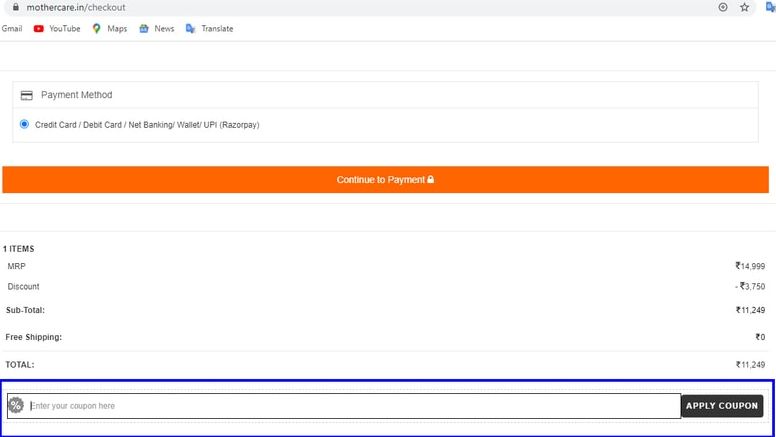Click the Google Translate icon at address bar edge
Viewport: 776px width, 437px height.
771,7
